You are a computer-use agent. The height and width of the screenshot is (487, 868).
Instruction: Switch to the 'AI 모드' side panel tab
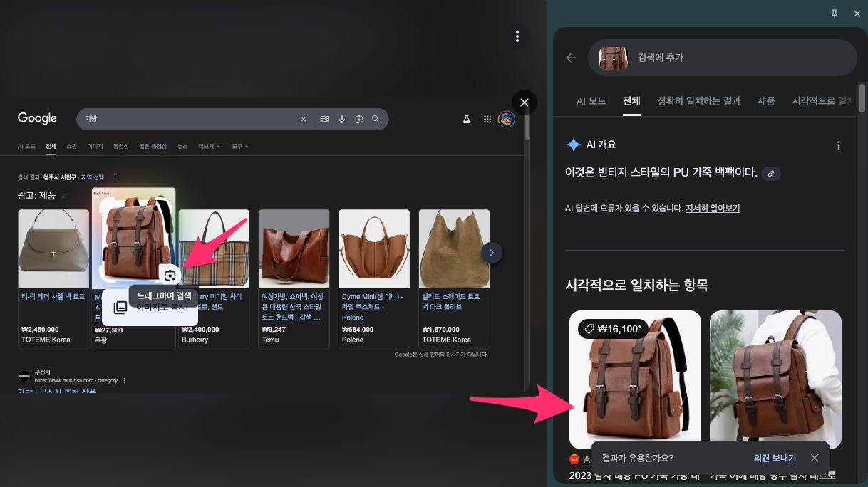(x=591, y=101)
